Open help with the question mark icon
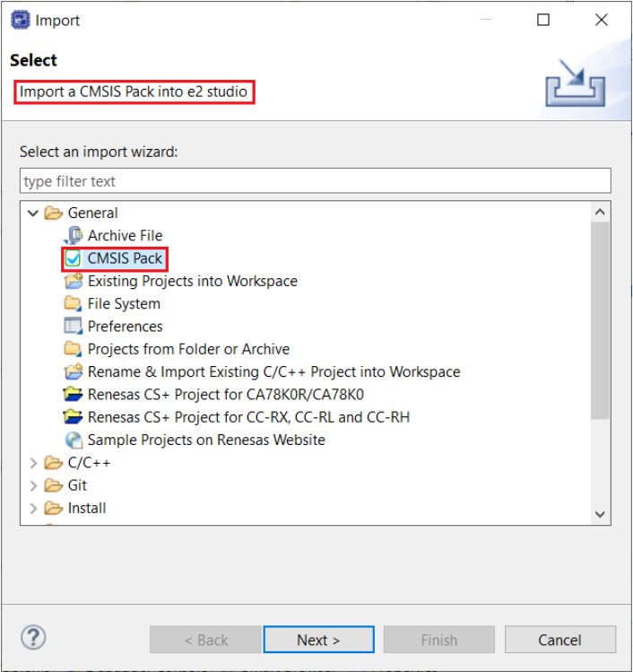This screenshot has height=672, width=633. (x=33, y=638)
